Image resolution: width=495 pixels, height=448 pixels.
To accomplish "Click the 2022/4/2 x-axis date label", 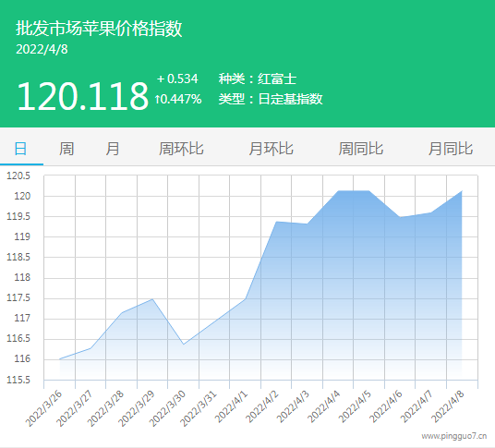I will click(x=262, y=406).
